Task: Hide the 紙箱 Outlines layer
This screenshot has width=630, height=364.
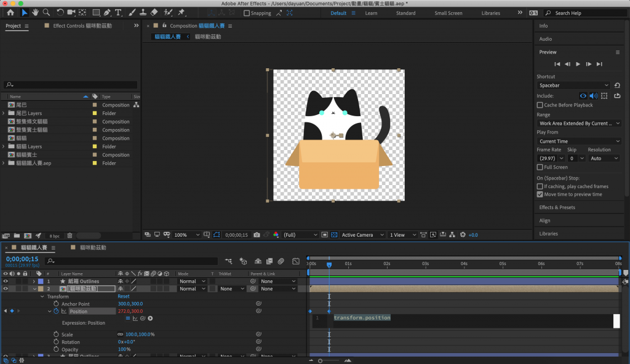Action: [x=6, y=281]
